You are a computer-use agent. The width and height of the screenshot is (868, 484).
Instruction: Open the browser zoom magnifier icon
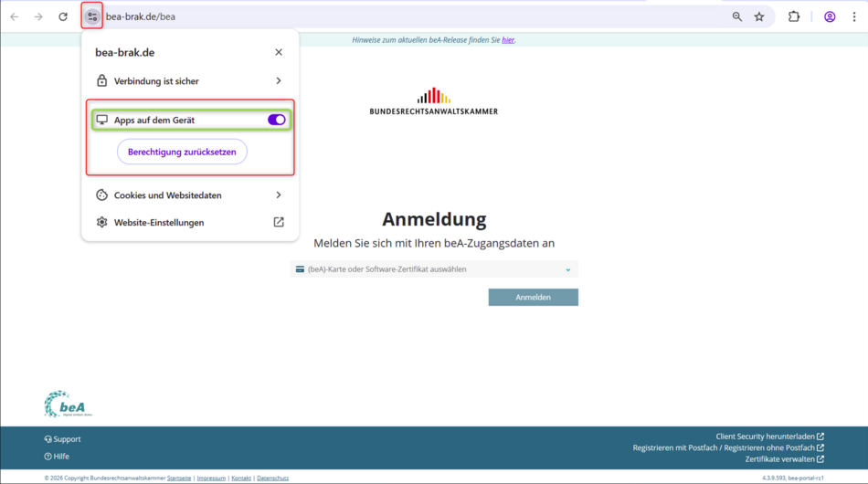737,16
